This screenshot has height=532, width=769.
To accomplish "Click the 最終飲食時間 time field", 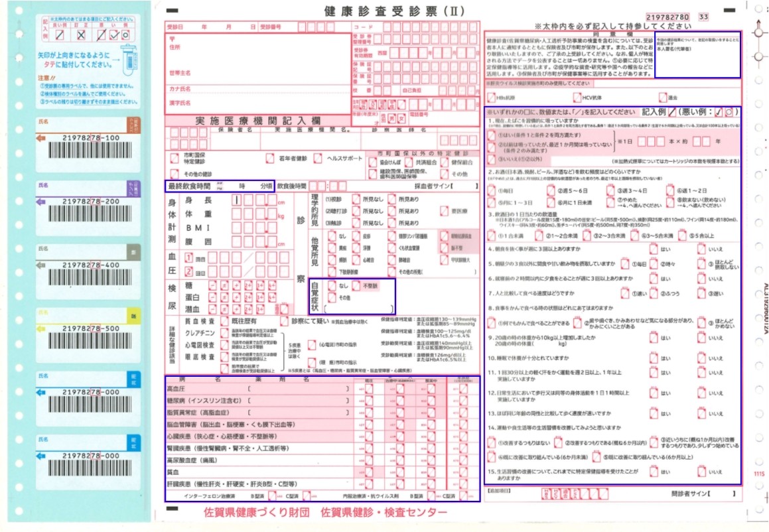I will tap(220, 186).
